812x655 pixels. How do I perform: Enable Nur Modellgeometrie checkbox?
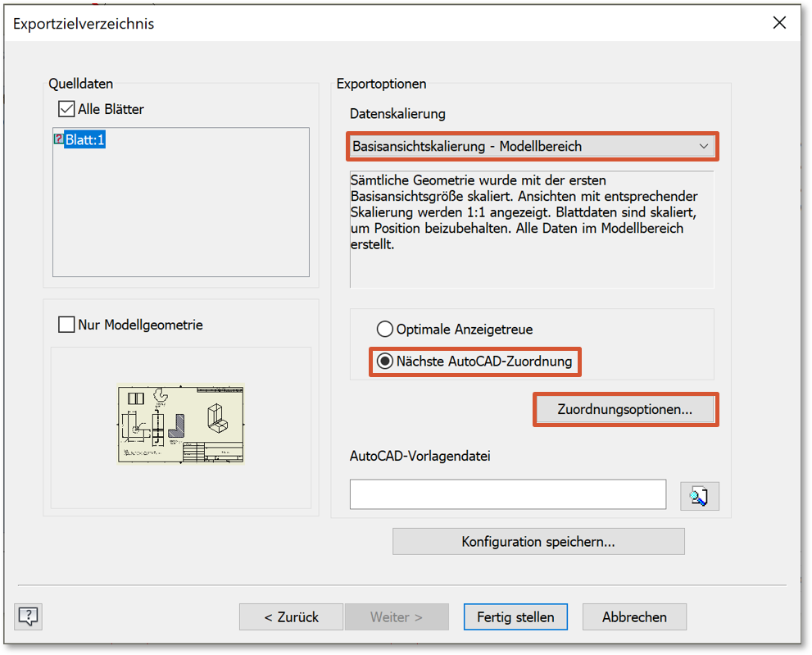(66, 325)
